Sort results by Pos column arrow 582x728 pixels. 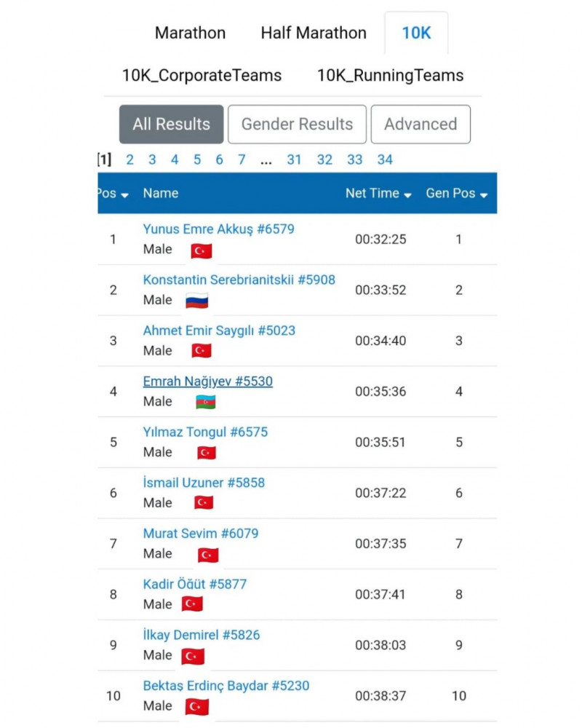click(x=124, y=195)
